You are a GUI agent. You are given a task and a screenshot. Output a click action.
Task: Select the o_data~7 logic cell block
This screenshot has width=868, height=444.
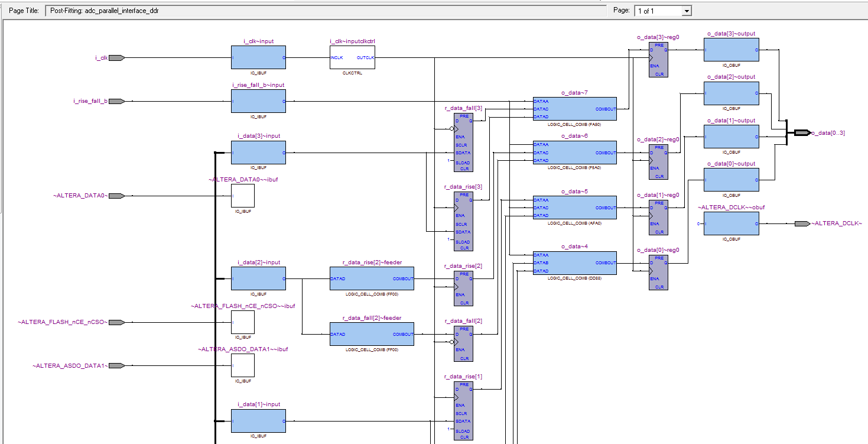(x=574, y=109)
